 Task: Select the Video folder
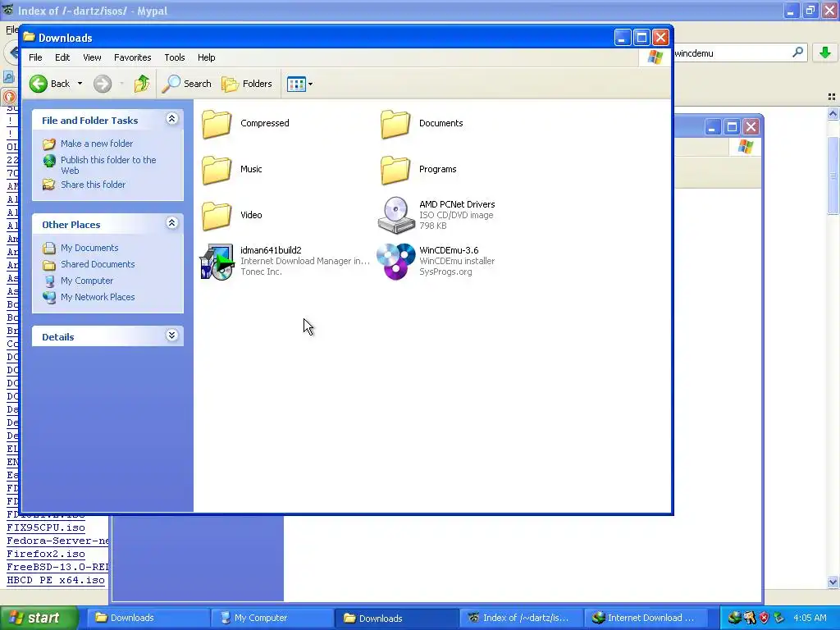coord(232,216)
